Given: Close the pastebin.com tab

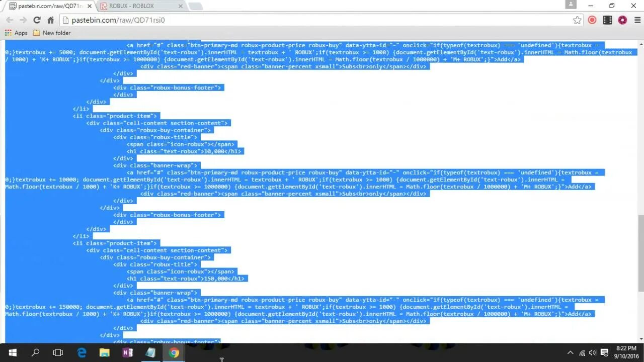Looking at the screenshot, I should click(x=90, y=6).
